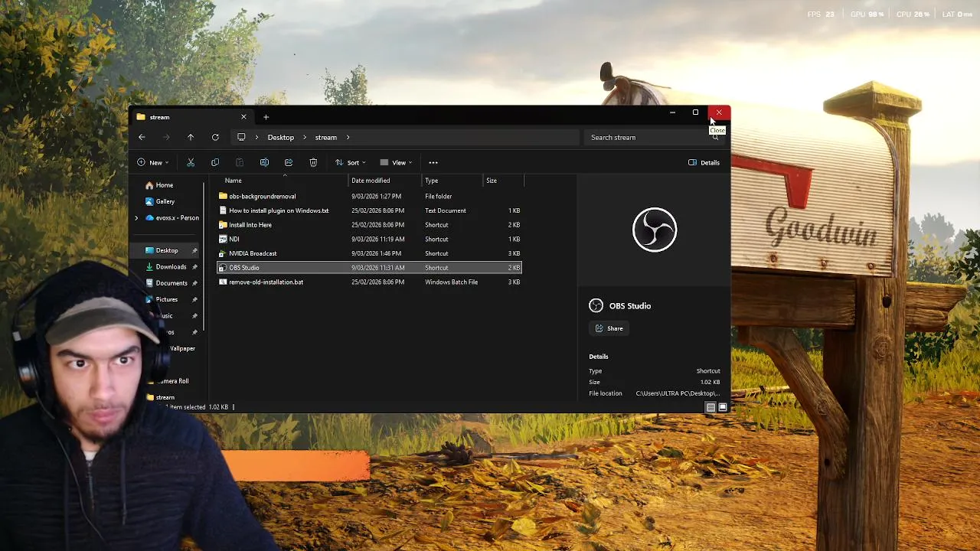Click the Delete trash icon
Viewport: 980px width, 551px height.
point(313,162)
